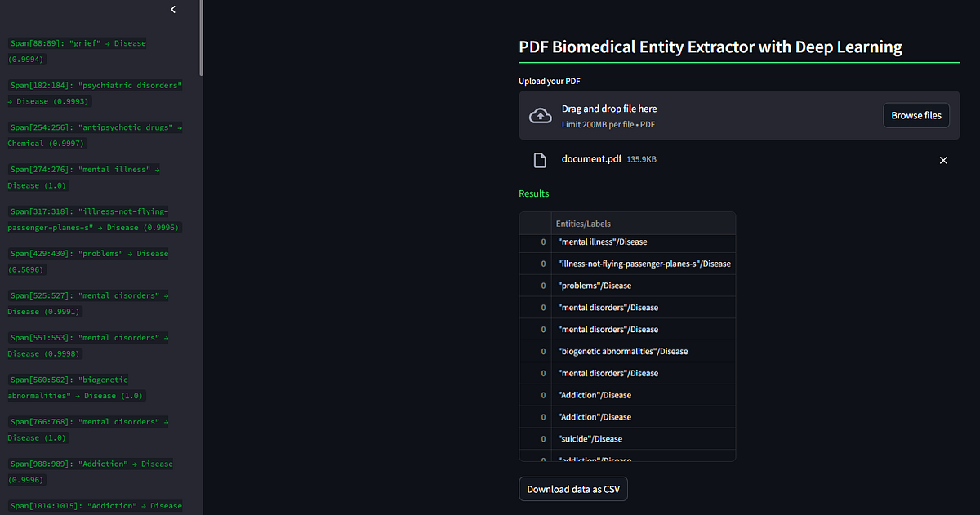Click the cloud upload icon in the dropzone

point(541,114)
